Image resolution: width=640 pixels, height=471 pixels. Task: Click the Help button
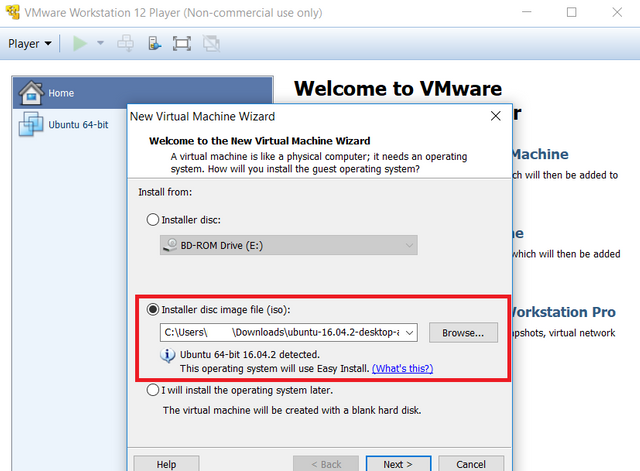coord(167,464)
